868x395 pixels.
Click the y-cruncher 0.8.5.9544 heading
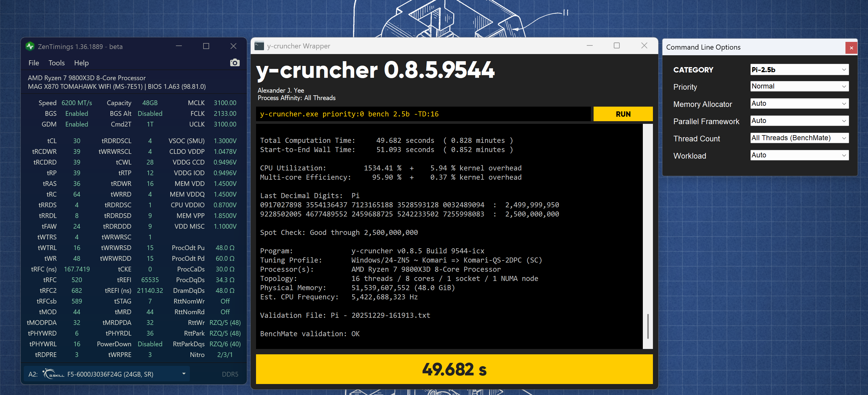pyautogui.click(x=375, y=70)
